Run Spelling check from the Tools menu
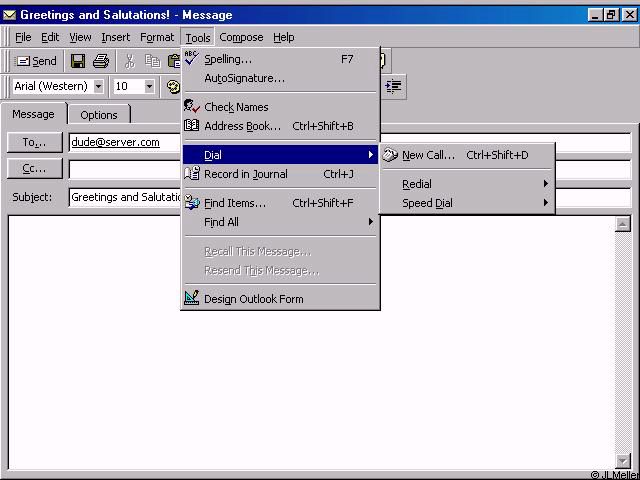The height and width of the screenshot is (480, 640). pos(280,59)
